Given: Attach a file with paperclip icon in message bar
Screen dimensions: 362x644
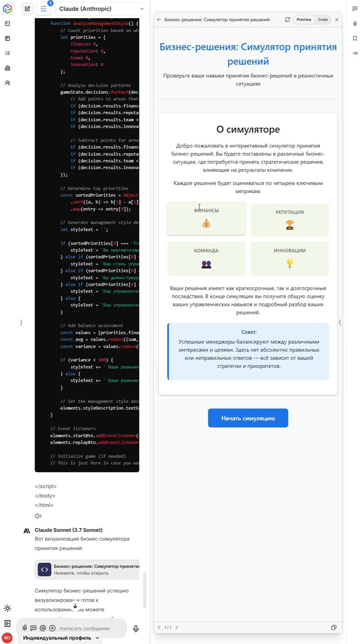Looking at the screenshot, I should pos(25,628).
